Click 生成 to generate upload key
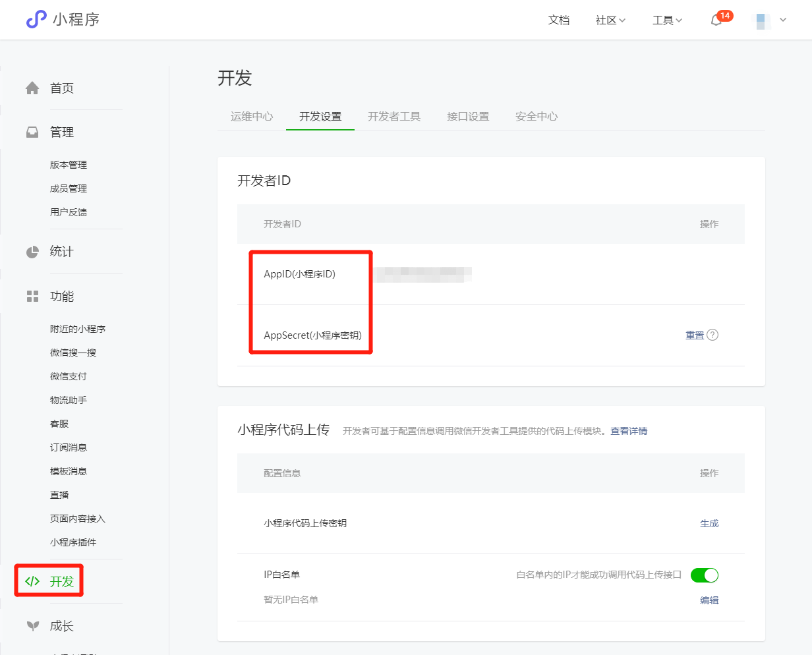This screenshot has height=655, width=812. 709,523
